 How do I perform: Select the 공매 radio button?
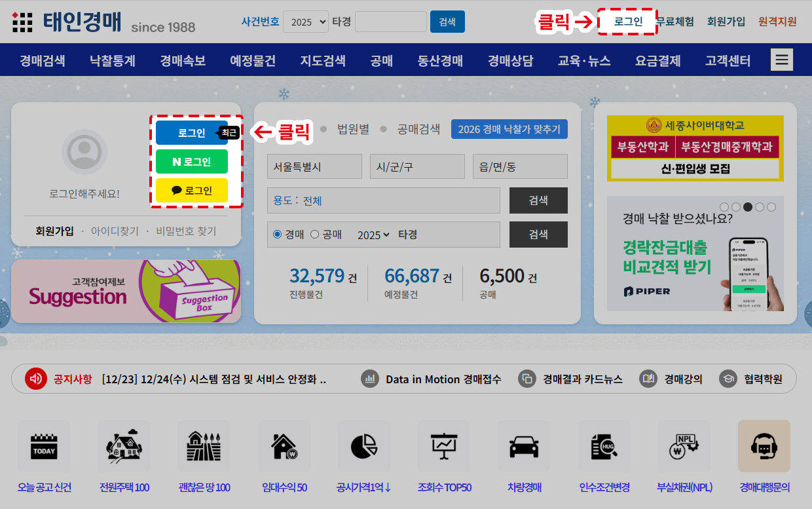314,235
